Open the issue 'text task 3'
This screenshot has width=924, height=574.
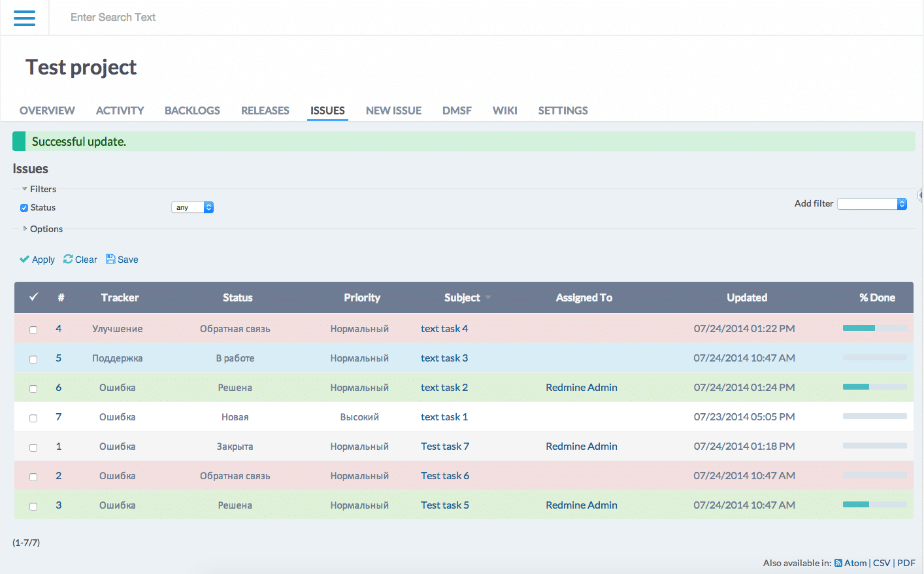(x=444, y=358)
